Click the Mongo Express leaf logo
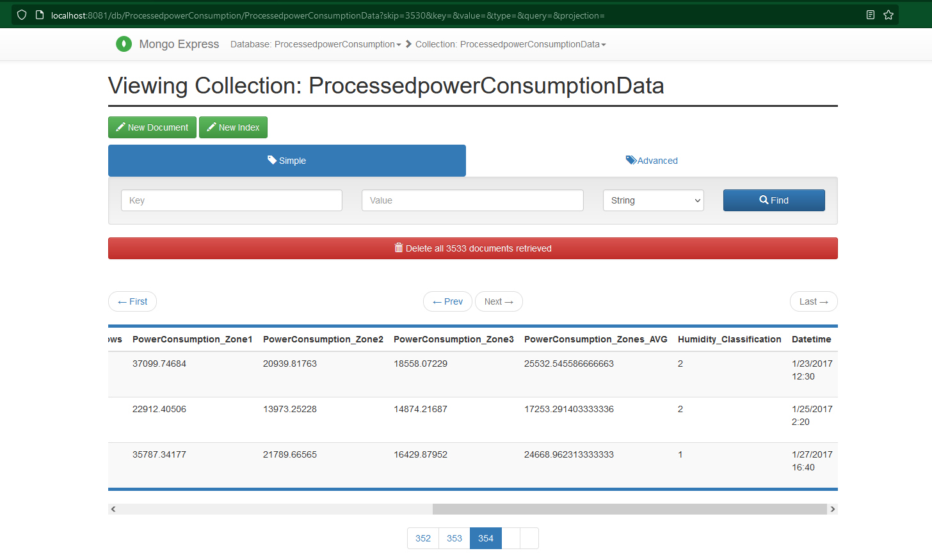Image resolution: width=932 pixels, height=560 pixels. click(x=124, y=44)
